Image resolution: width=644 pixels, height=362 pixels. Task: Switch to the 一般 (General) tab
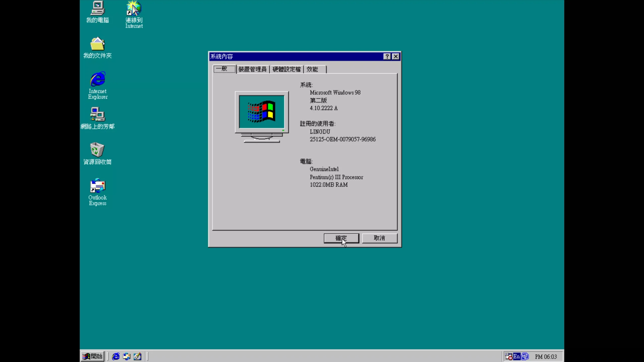pyautogui.click(x=224, y=69)
